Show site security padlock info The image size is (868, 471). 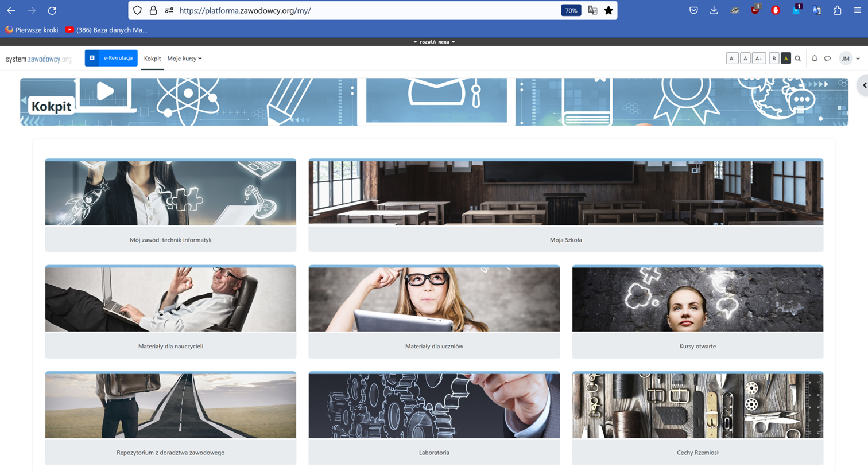tap(153, 10)
